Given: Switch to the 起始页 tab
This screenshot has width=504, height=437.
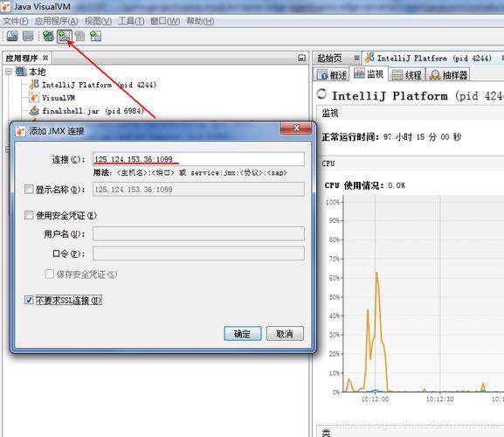Looking at the screenshot, I should [x=329, y=59].
